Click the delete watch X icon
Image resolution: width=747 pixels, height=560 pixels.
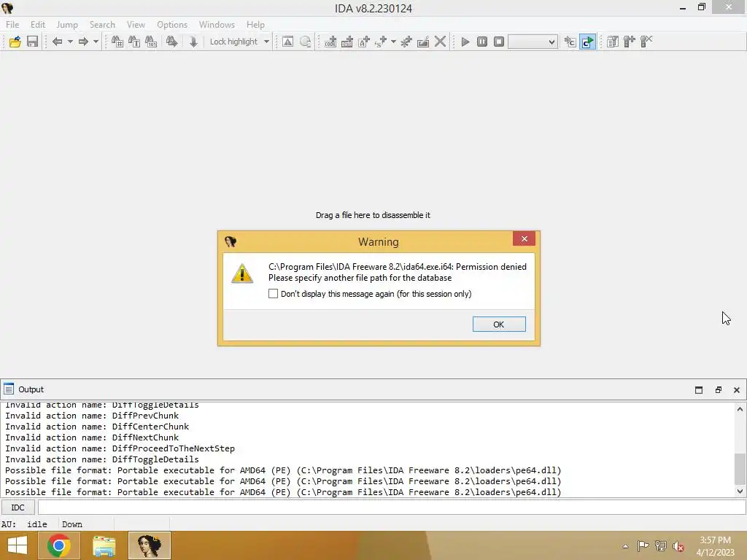646,42
